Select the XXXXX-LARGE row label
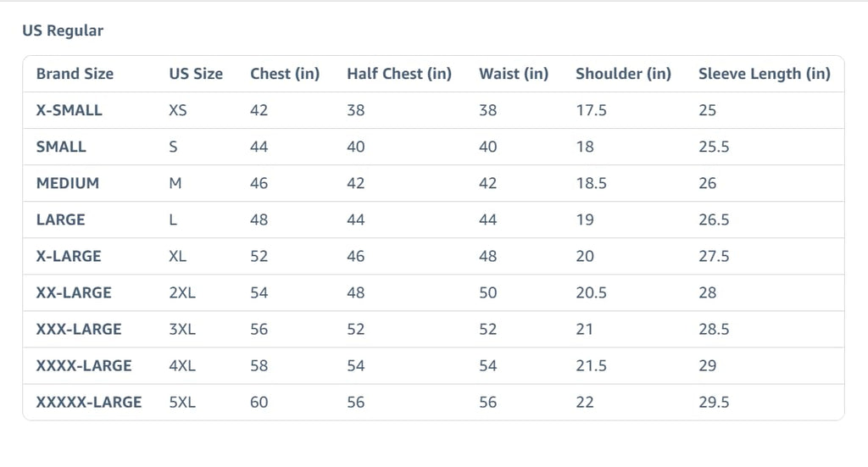The width and height of the screenshot is (868, 467). (x=88, y=403)
